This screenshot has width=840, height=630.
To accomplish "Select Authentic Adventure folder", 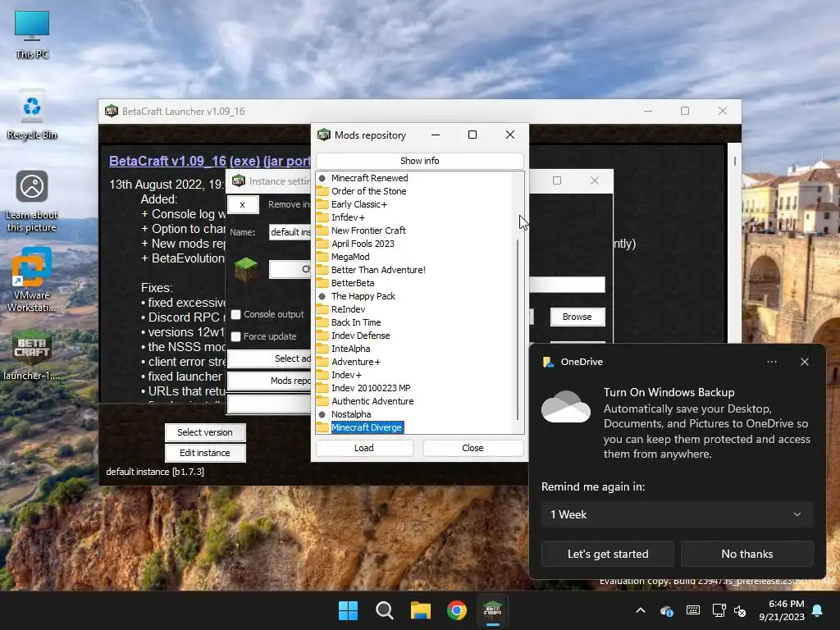I will click(x=372, y=401).
